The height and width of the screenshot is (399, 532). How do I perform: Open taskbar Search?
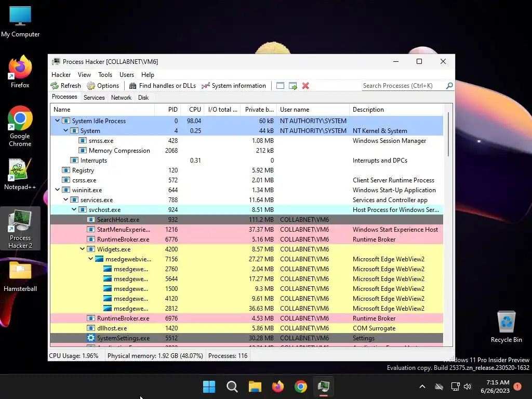click(x=232, y=387)
